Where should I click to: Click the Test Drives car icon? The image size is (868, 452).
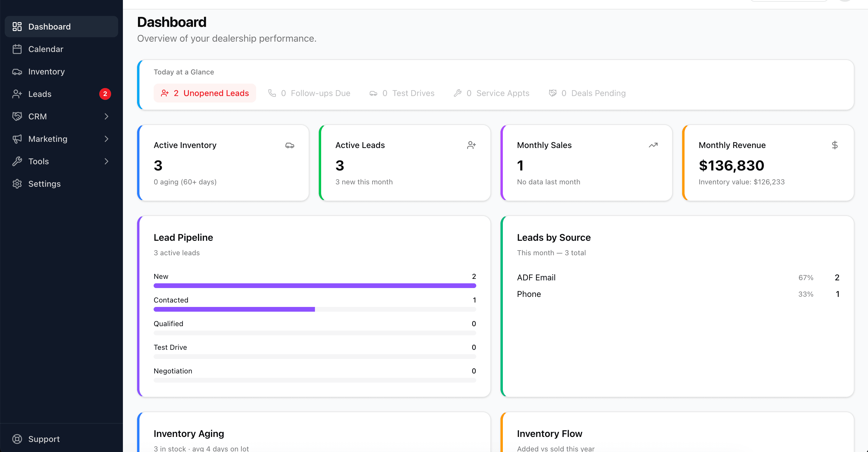pos(373,93)
